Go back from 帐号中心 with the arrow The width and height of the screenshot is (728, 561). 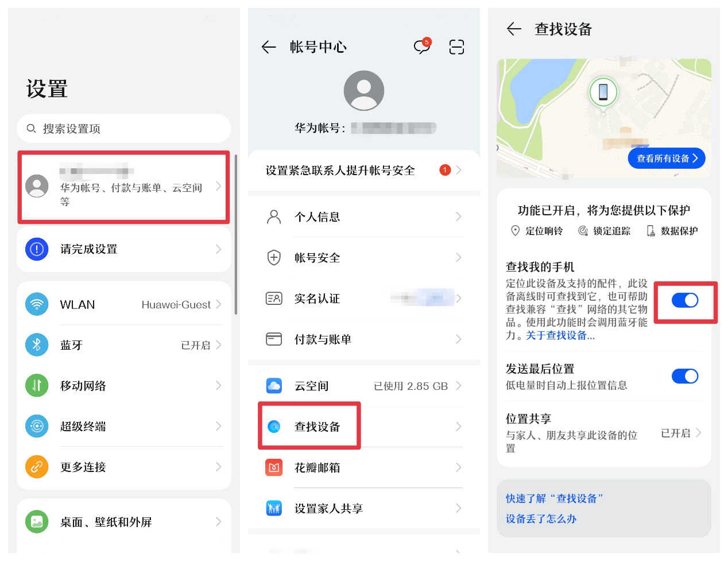(x=269, y=47)
